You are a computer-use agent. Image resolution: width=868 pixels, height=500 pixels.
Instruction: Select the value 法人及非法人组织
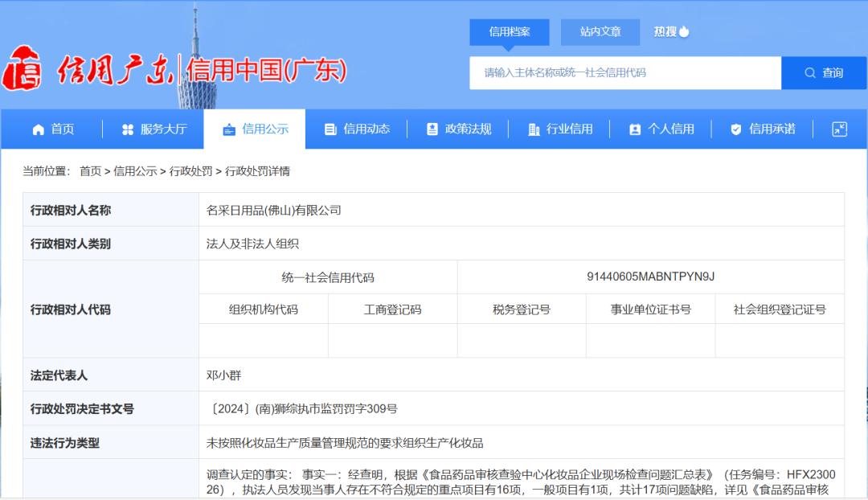point(252,244)
